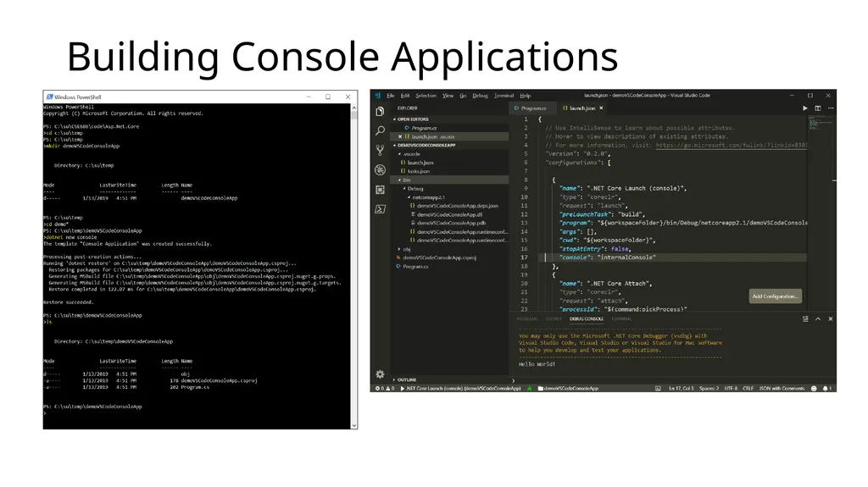Click the feedback smiley in the status bar

814,389
